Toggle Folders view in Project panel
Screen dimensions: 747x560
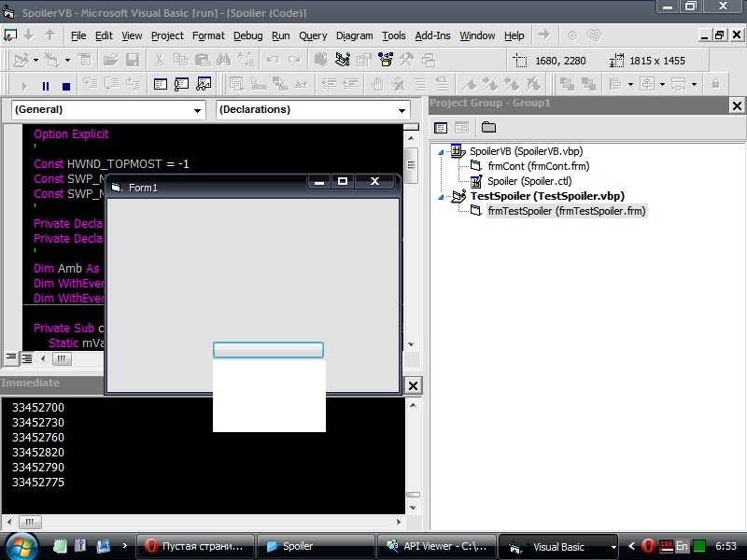pyautogui.click(x=488, y=128)
